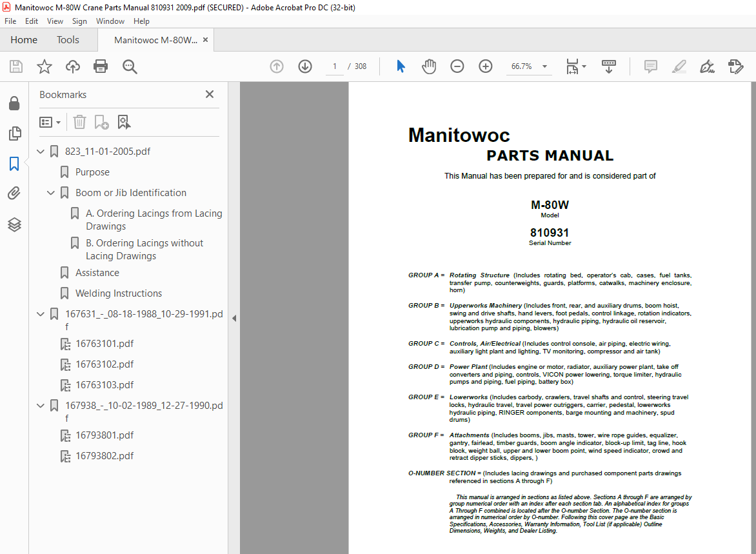756x554 pixels.
Task: Switch to the Home tab
Action: point(24,40)
